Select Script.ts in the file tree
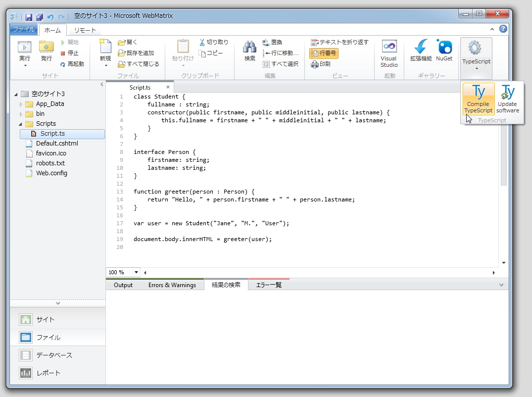Viewport: 532px width, 397px height. tap(62, 134)
